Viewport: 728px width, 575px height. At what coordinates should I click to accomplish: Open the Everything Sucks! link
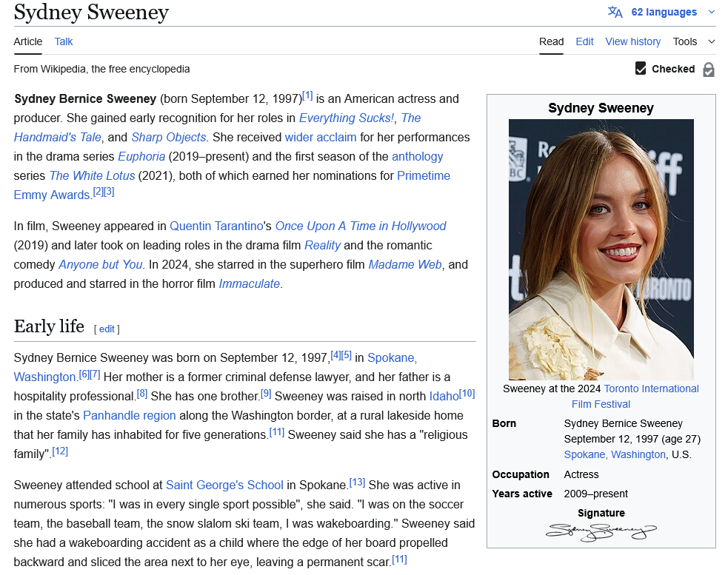[x=347, y=118]
